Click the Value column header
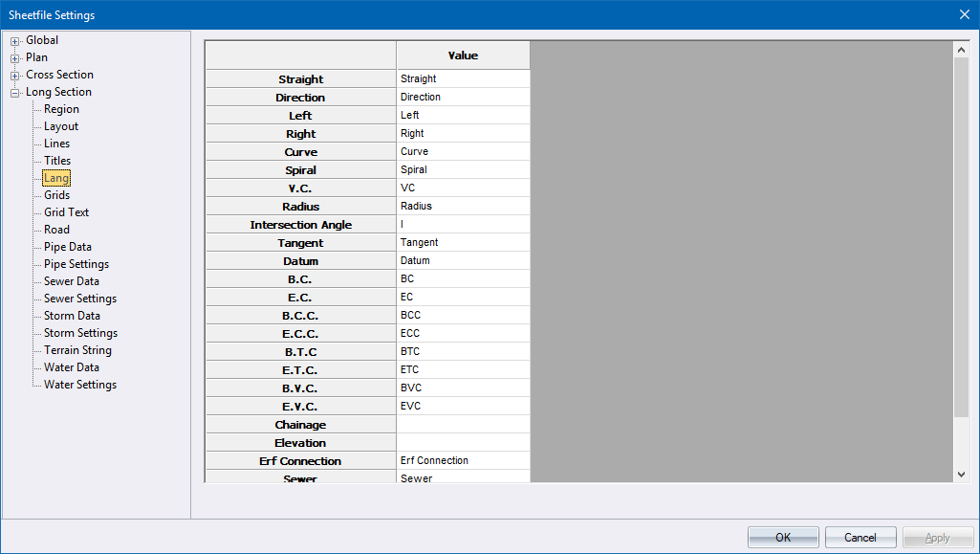This screenshot has height=554, width=980. (x=463, y=55)
